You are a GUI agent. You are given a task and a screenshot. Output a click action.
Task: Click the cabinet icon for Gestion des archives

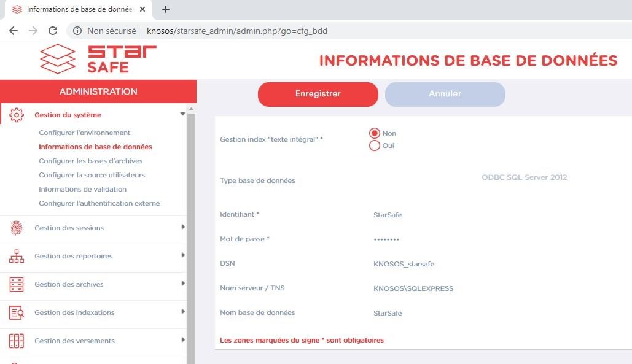tap(17, 284)
